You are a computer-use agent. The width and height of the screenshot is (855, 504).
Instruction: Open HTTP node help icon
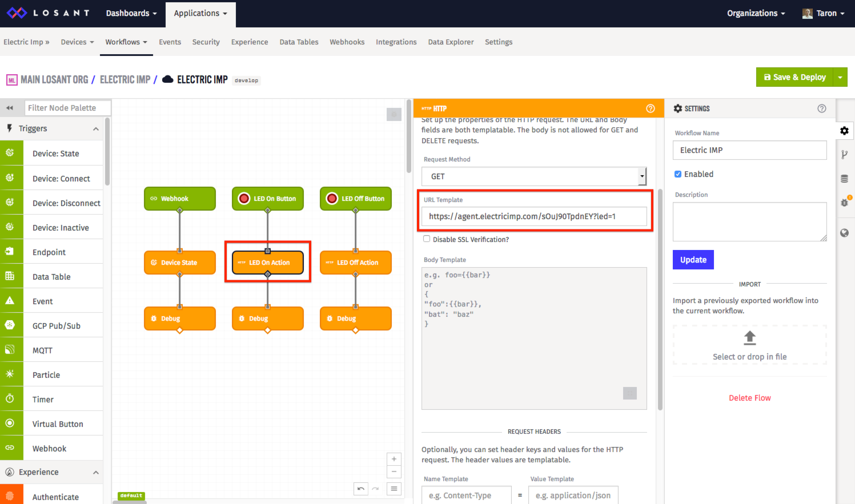[x=651, y=108]
